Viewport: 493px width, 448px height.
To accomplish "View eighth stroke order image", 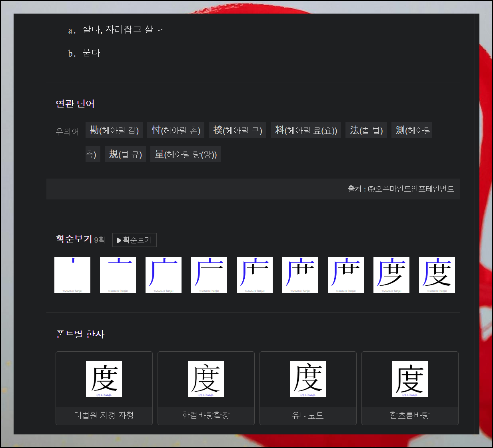I will click(x=391, y=275).
